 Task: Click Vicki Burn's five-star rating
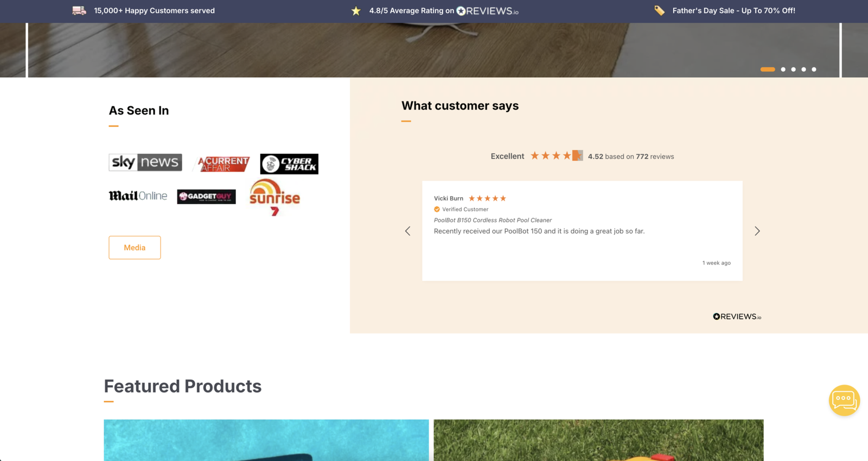tap(487, 198)
